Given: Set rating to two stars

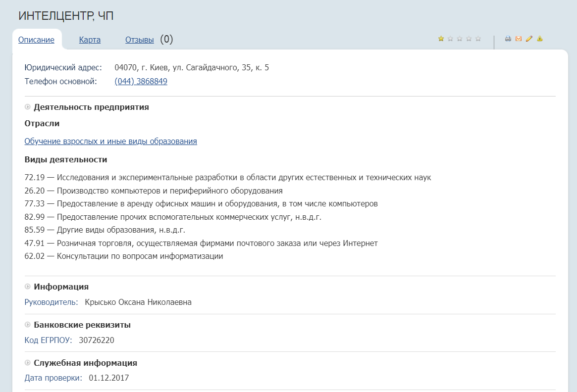Looking at the screenshot, I should click(x=450, y=39).
